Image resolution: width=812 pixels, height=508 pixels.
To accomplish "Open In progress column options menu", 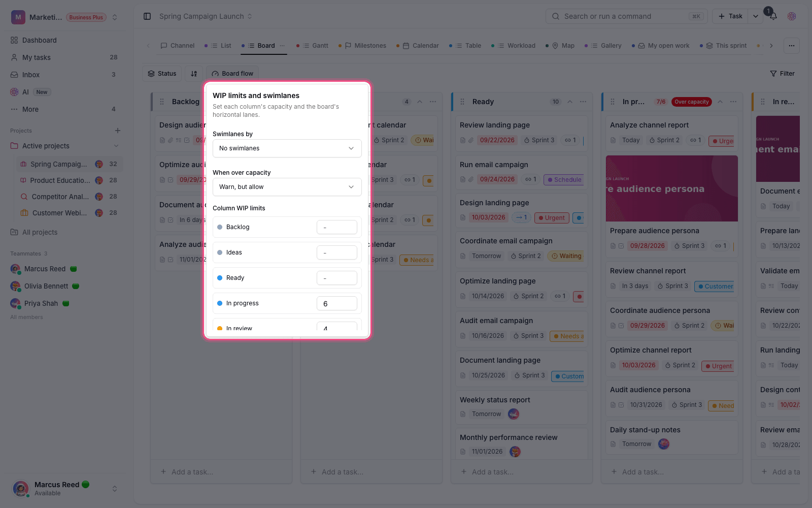I will [733, 102].
